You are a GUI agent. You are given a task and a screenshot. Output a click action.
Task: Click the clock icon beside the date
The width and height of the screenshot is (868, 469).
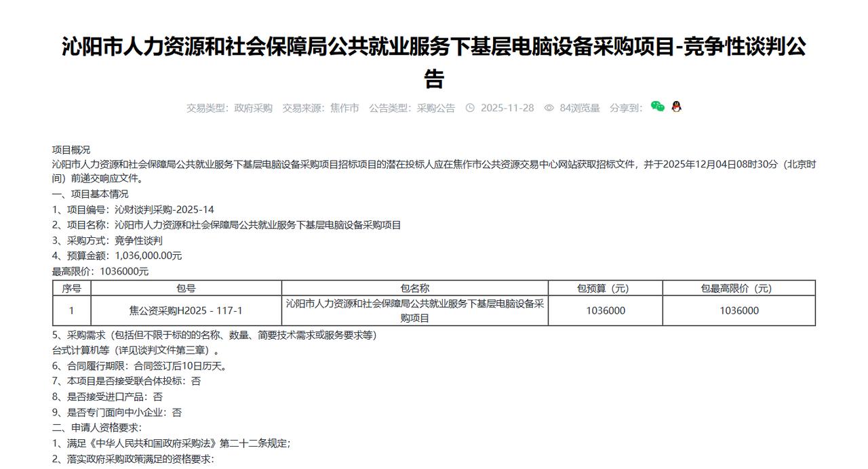[470, 108]
